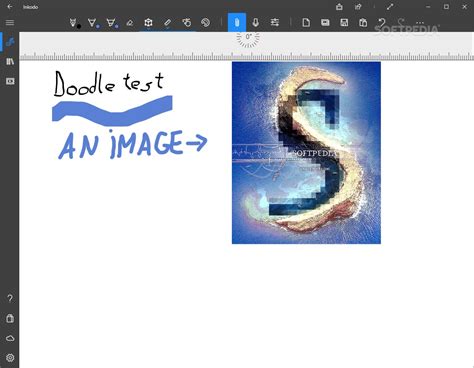Click the inserted Softpedia S image

tap(306, 153)
